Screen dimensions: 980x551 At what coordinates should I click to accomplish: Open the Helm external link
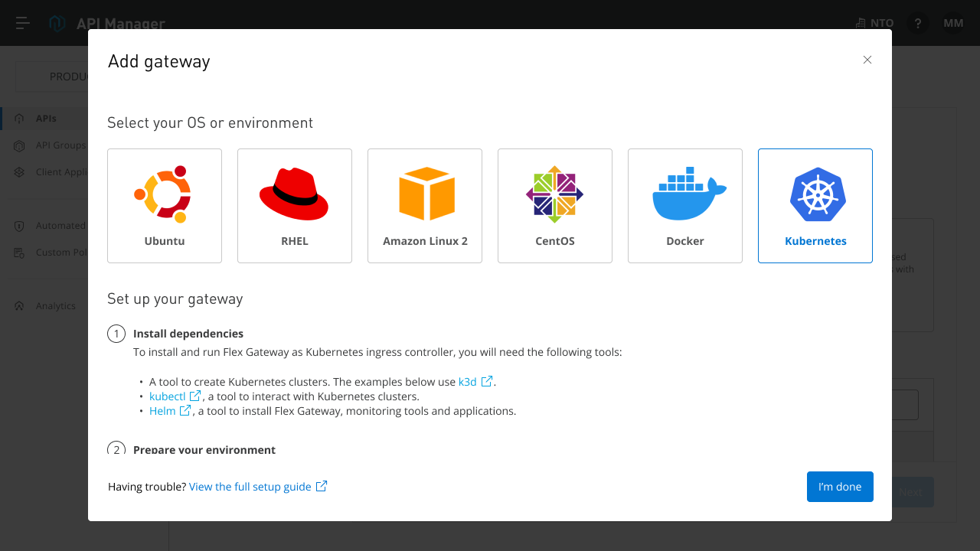[162, 411]
